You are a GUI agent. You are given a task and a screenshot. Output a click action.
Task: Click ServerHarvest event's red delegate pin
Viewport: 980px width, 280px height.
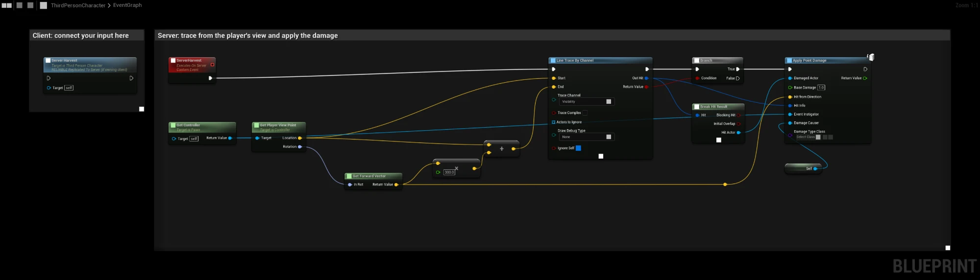point(212,65)
